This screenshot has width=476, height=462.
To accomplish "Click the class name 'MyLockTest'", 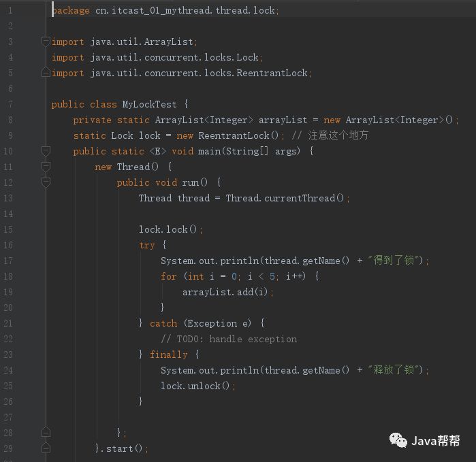I will tap(149, 104).
